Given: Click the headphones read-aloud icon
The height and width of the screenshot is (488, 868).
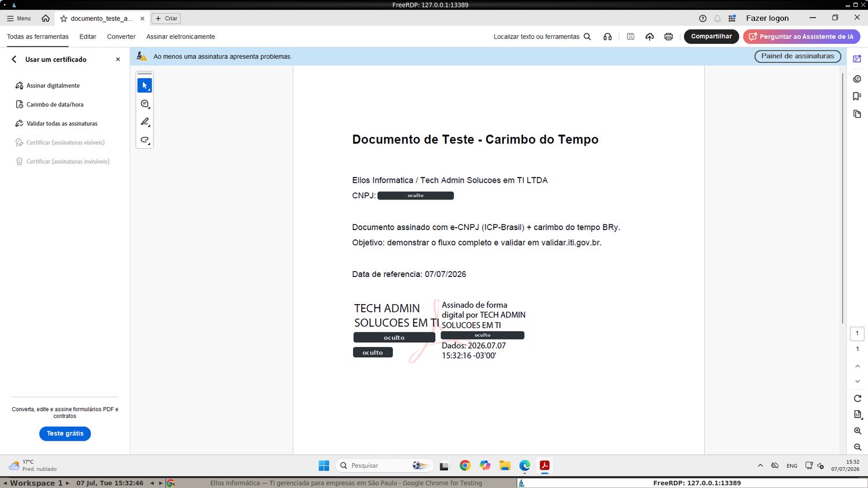Looking at the screenshot, I should (x=608, y=36).
